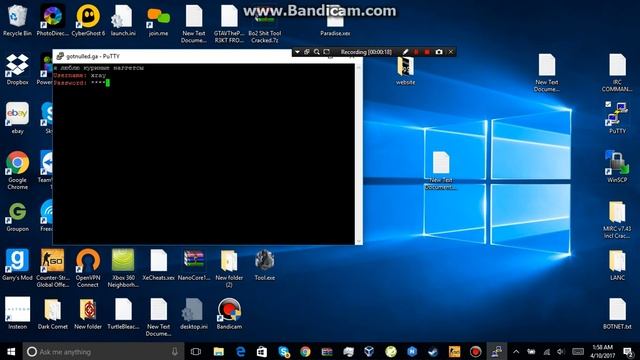Uncheck the selection checkbox on PuTTY shortcut
The width and height of the screenshot is (640, 360).
[x=608, y=104]
